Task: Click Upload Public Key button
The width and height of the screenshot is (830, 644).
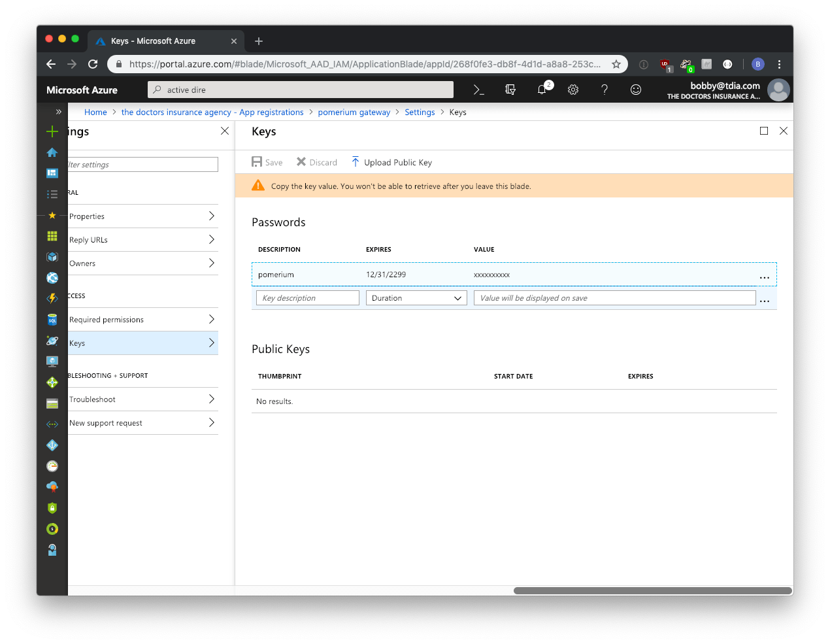Action: tap(391, 162)
